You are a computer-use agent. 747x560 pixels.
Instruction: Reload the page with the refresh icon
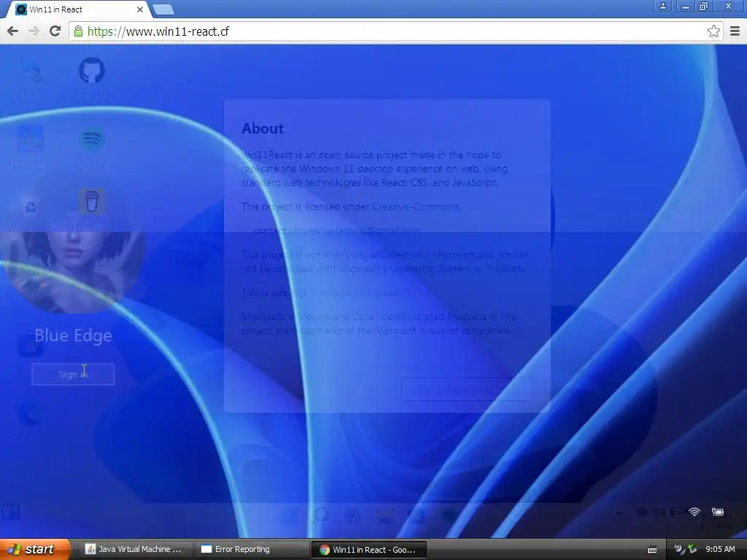tap(55, 31)
